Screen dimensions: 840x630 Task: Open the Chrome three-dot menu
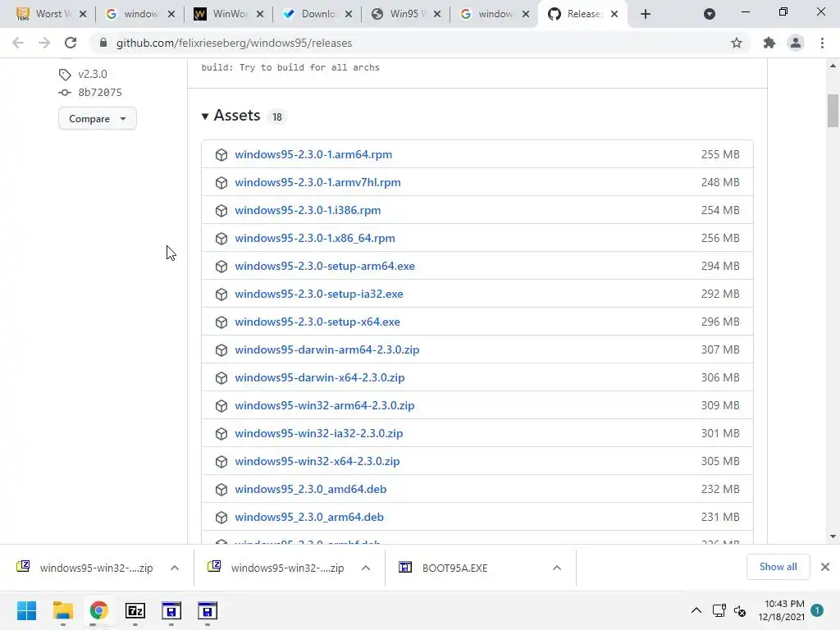coord(822,43)
